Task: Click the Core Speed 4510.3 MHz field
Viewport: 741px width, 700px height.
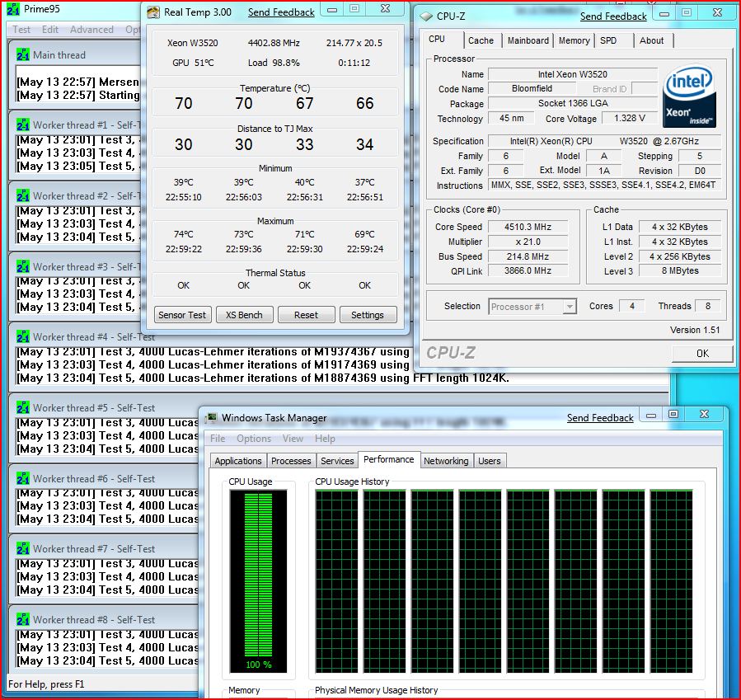Action: 528,227
